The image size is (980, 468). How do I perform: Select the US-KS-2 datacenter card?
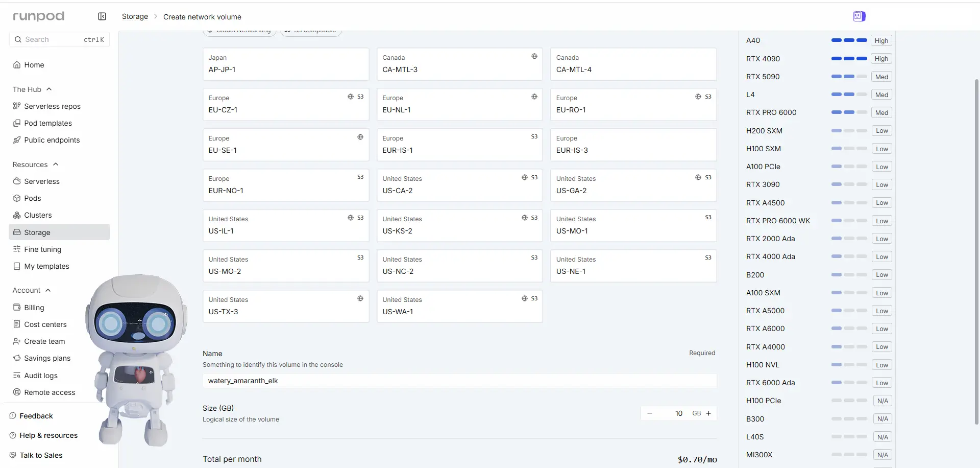point(459,225)
